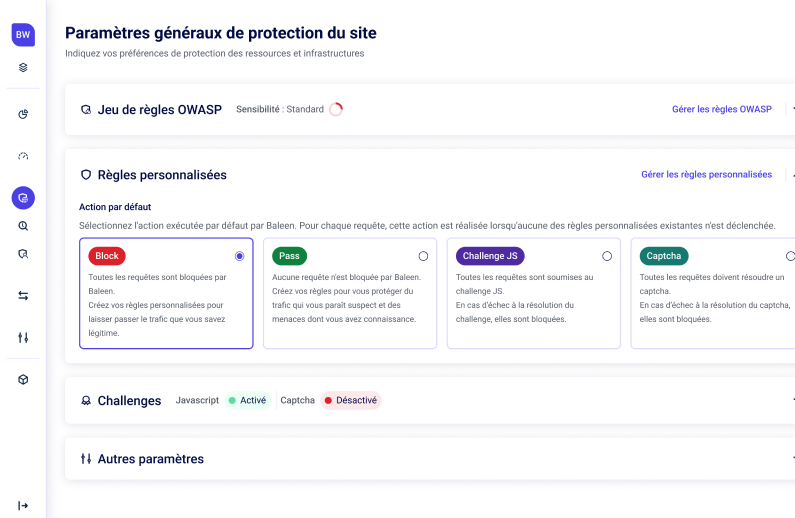This screenshot has width=795, height=518.
Task: Open the shield-search sidebar menu item
Action: pyautogui.click(x=23, y=254)
